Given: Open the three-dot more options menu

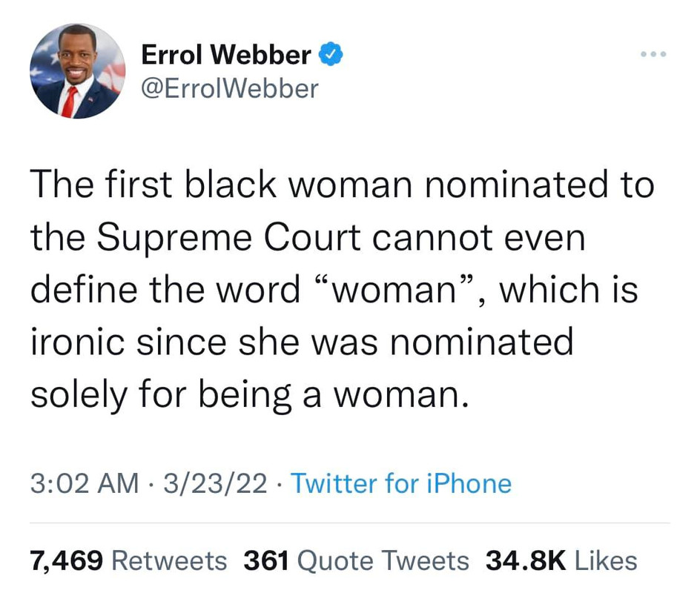Looking at the screenshot, I should point(653,54).
